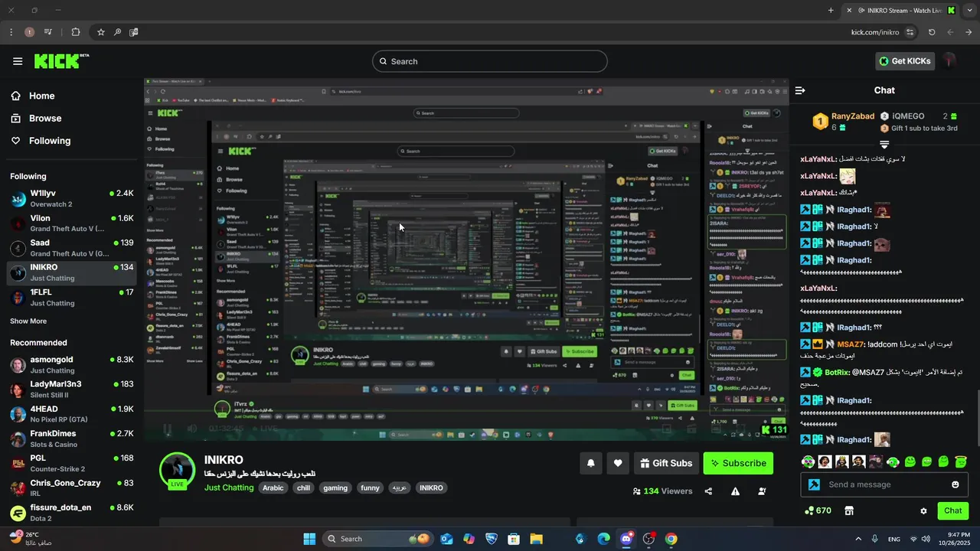Open the emoji picker in chat box
Image resolution: width=980 pixels, height=551 pixels.
[955, 484]
